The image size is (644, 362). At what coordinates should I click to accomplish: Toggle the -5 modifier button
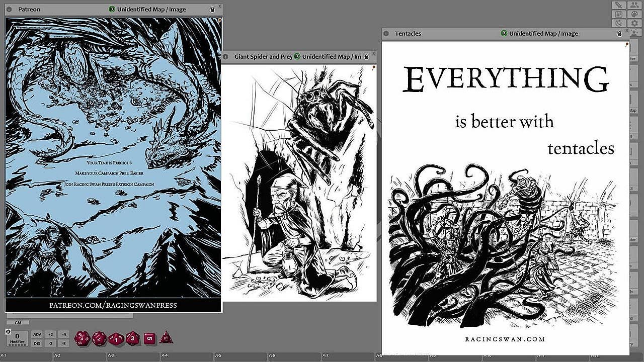click(63, 343)
